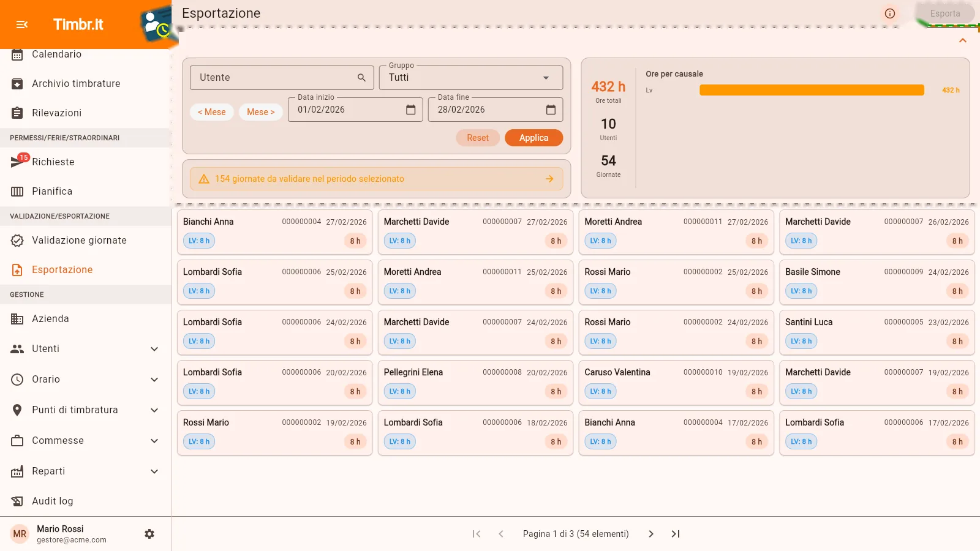Screen dimensions: 980x551
Task: Open the 154 giornate da validare alert
Action: tap(377, 179)
